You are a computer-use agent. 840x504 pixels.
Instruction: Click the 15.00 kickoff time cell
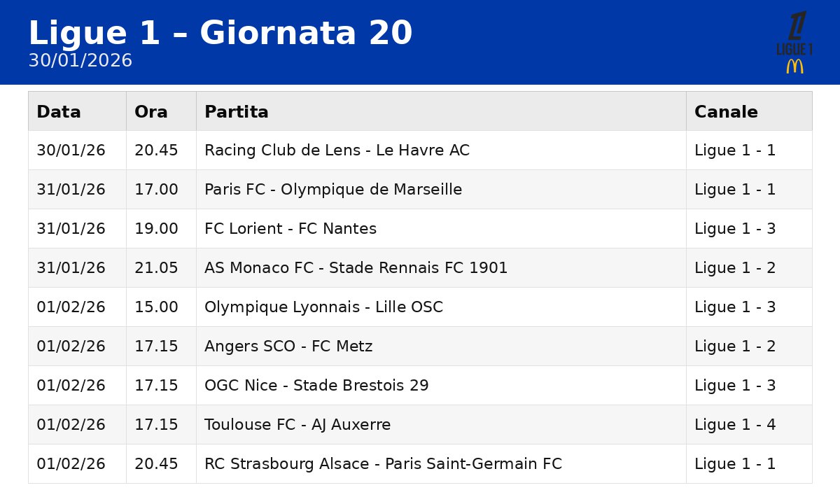[161, 307]
